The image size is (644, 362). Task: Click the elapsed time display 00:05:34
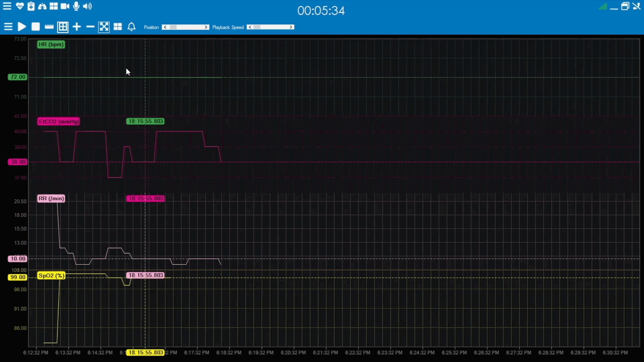(321, 11)
